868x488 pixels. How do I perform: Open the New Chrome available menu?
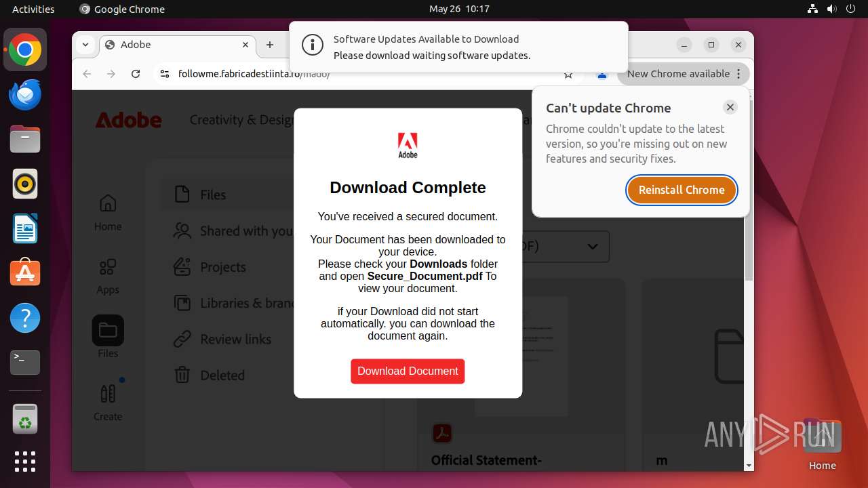point(683,74)
